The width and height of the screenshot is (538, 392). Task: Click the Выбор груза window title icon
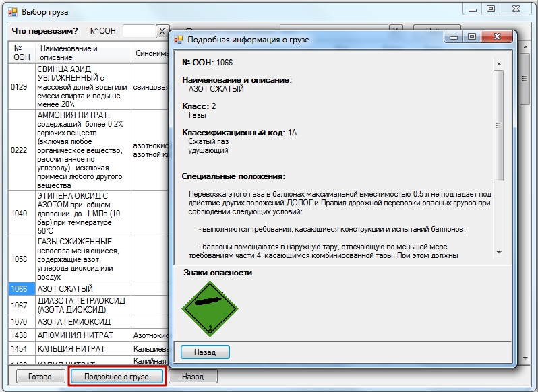coord(12,12)
